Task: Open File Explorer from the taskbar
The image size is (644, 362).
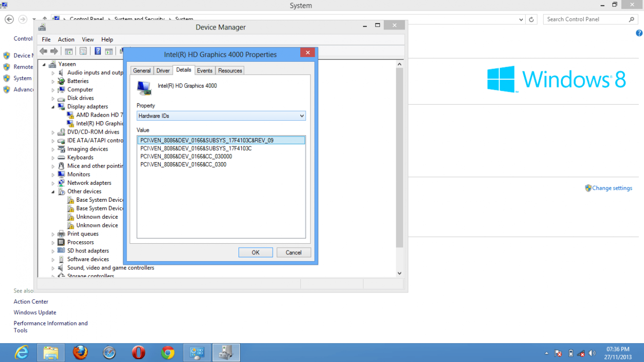Action: click(51, 353)
